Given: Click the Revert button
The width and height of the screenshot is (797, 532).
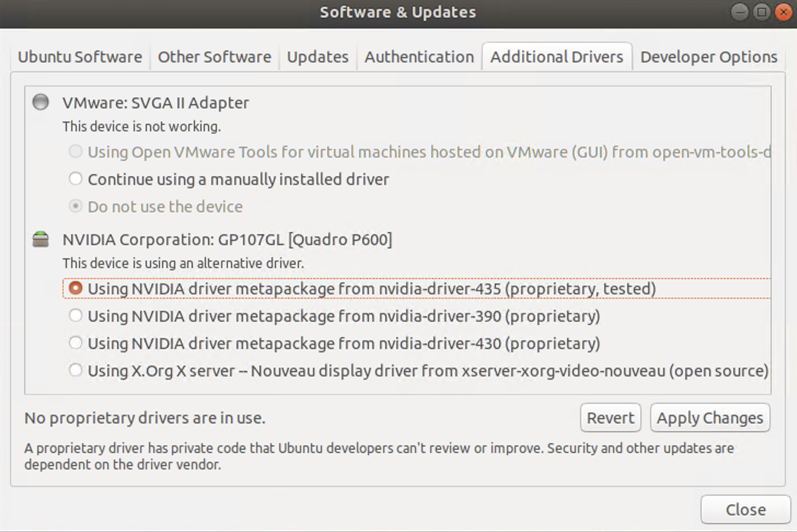Looking at the screenshot, I should point(610,418).
